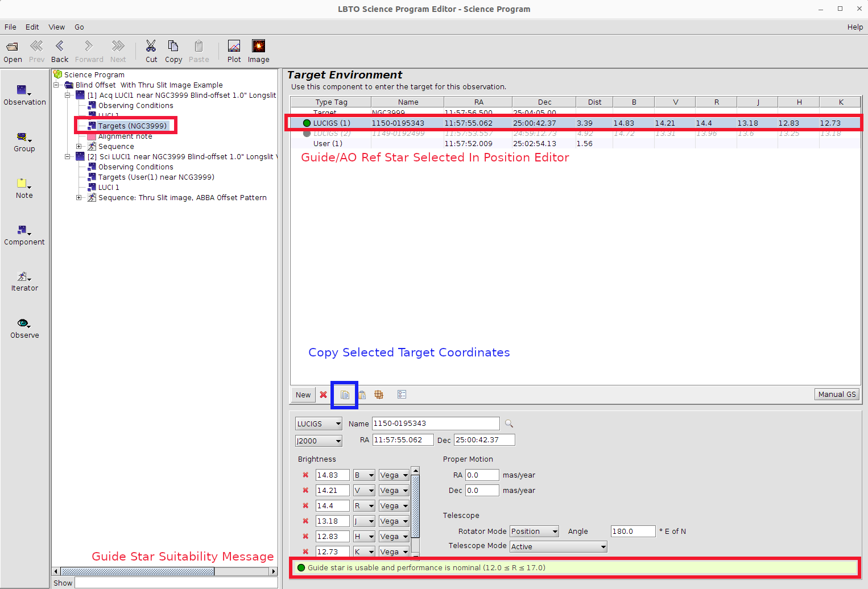
Task: Open the Go menu
Action: [79, 27]
